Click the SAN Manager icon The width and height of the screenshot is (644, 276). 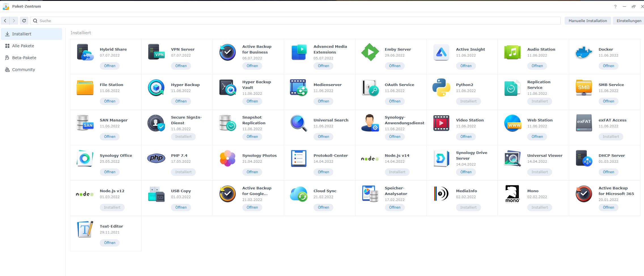85,123
